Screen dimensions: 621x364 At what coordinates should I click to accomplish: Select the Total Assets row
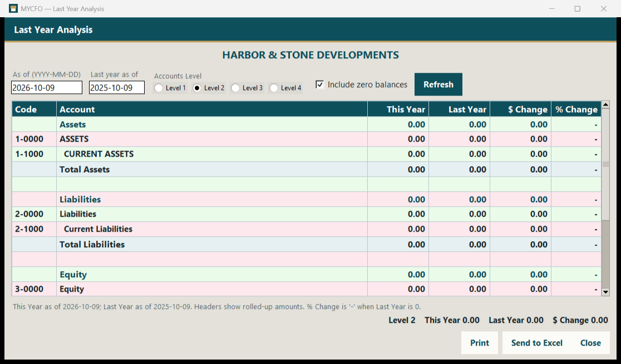(x=307, y=169)
